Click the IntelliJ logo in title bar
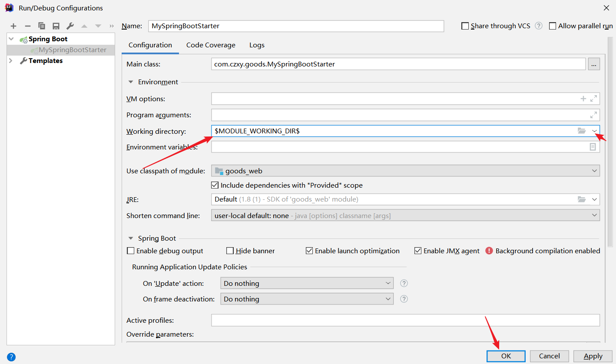 tap(9, 8)
